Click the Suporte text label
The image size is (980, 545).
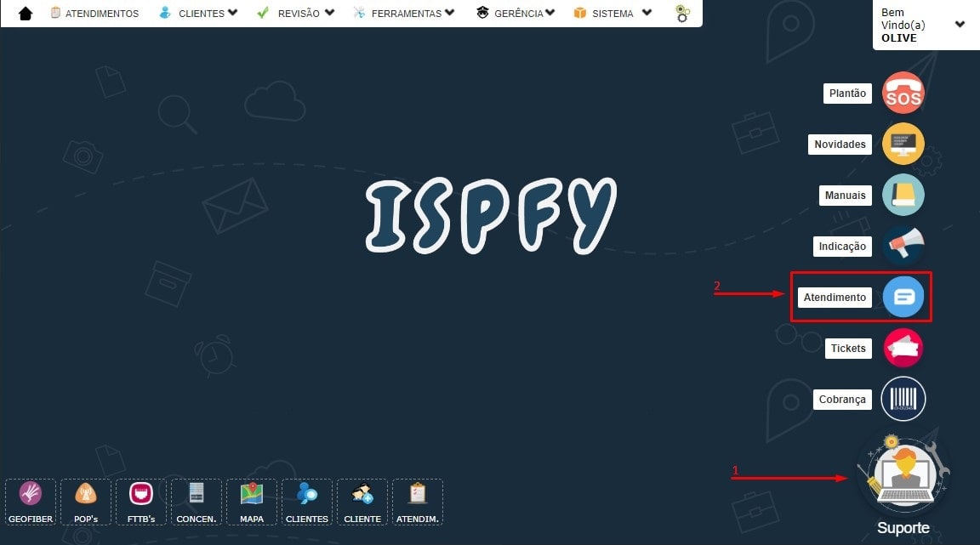903,528
